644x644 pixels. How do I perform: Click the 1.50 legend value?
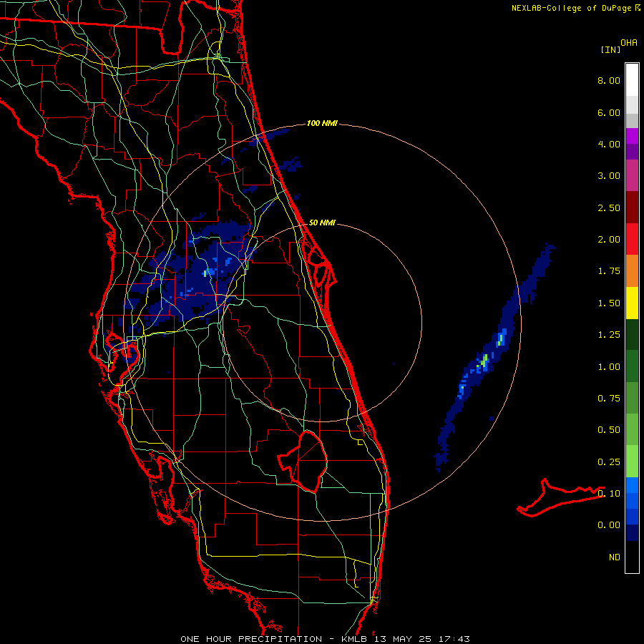609,303
